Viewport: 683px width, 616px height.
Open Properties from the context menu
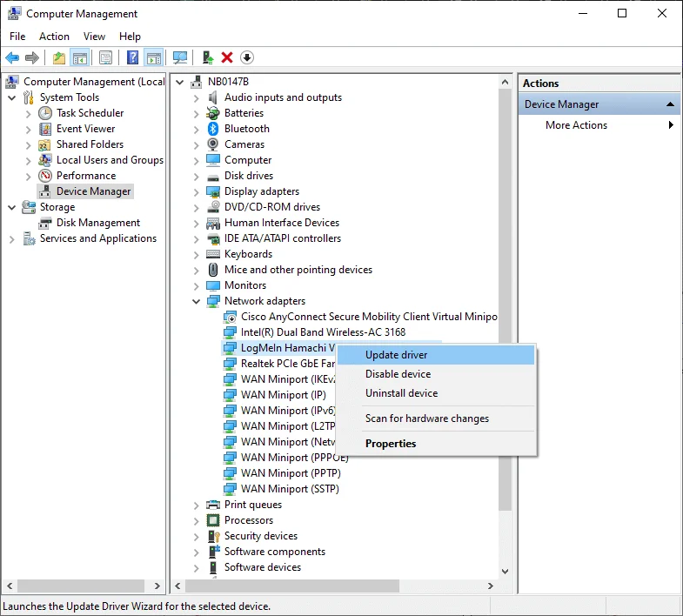coord(436,444)
